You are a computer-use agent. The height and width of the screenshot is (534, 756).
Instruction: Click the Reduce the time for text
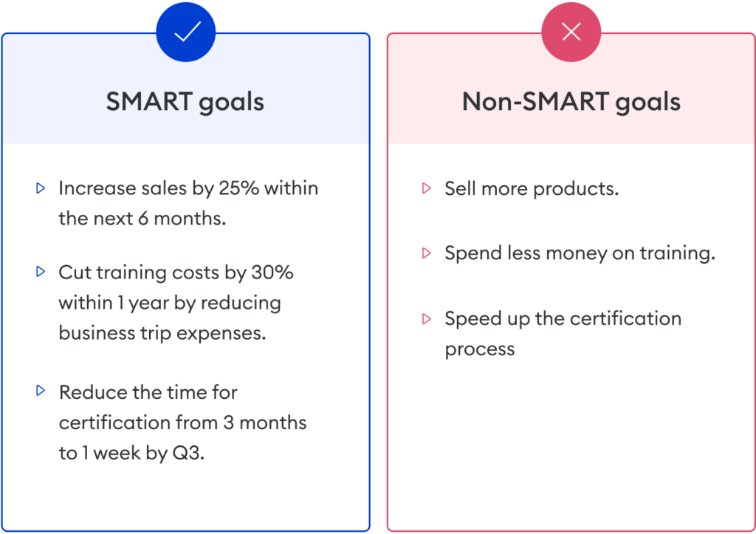click(x=148, y=393)
